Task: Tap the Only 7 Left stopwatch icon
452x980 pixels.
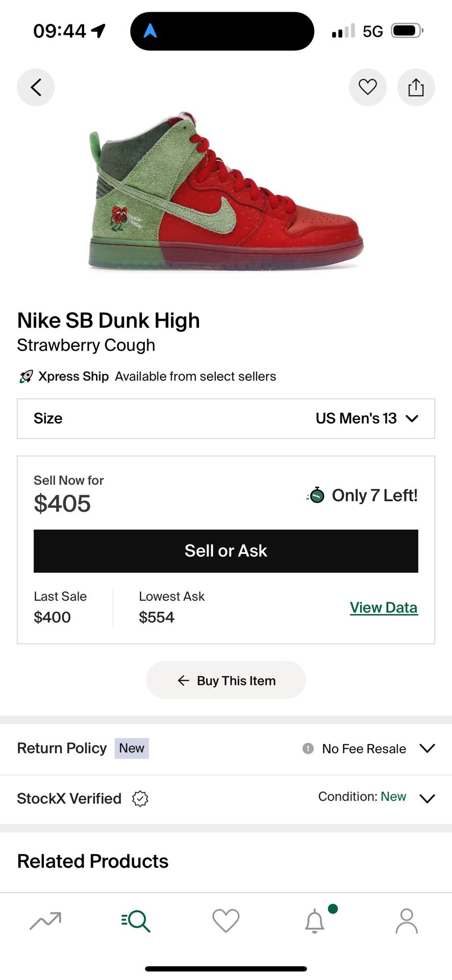Action: [316, 495]
